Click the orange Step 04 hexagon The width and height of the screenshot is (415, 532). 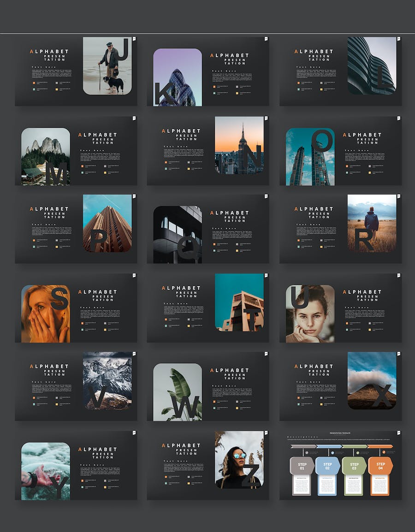coord(380,466)
